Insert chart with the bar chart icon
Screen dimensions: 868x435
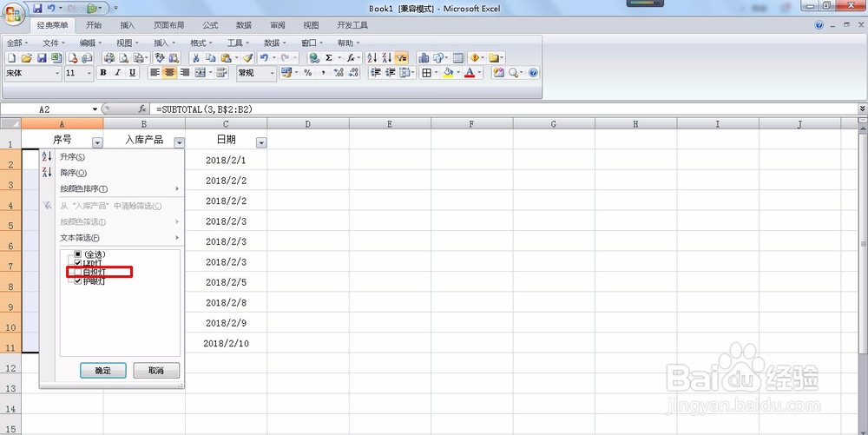(x=424, y=57)
